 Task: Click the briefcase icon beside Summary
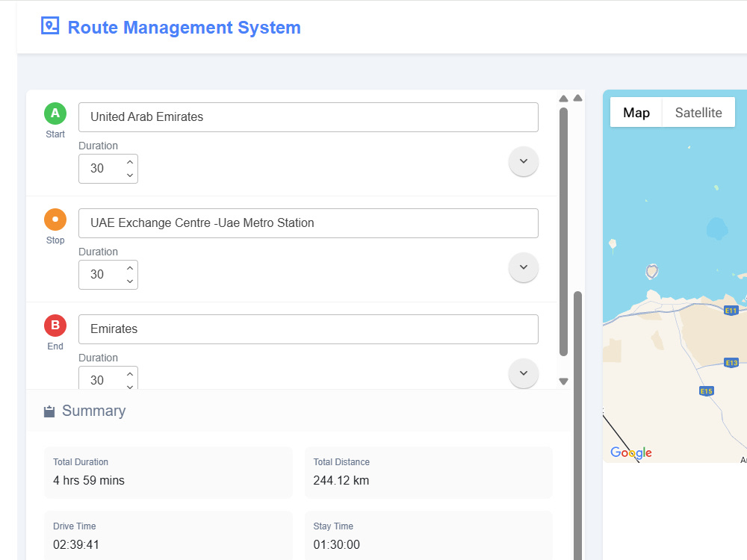49,410
